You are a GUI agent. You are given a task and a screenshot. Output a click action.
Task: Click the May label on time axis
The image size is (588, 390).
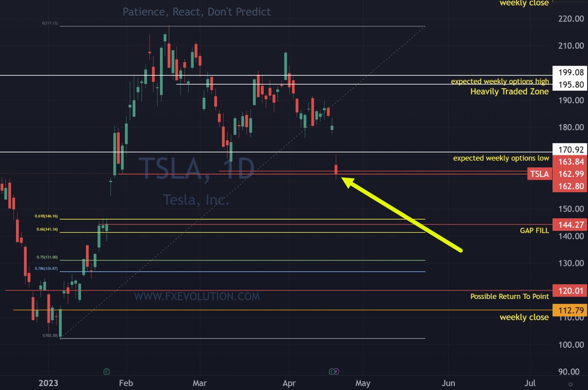pos(362,382)
